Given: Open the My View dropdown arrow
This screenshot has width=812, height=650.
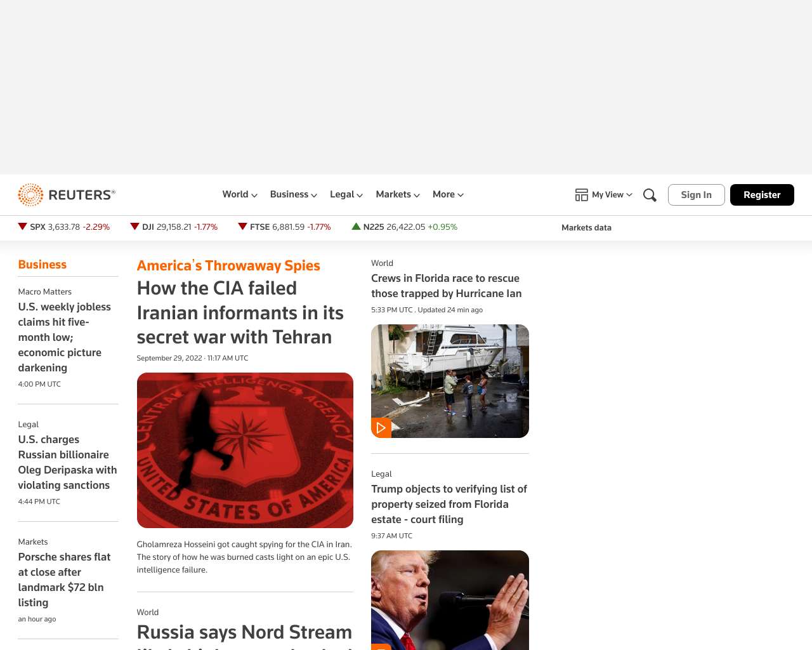Looking at the screenshot, I should (x=629, y=195).
